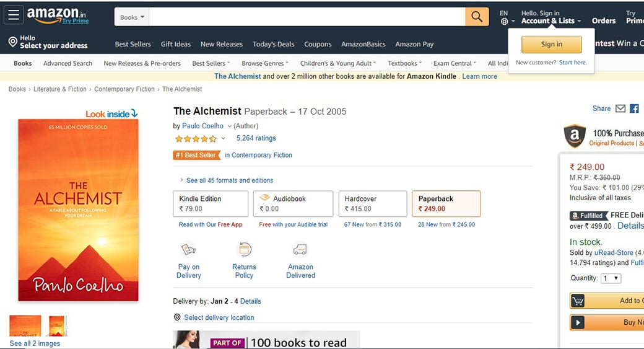Click the Amazon Delivered truck icon

(x=300, y=250)
